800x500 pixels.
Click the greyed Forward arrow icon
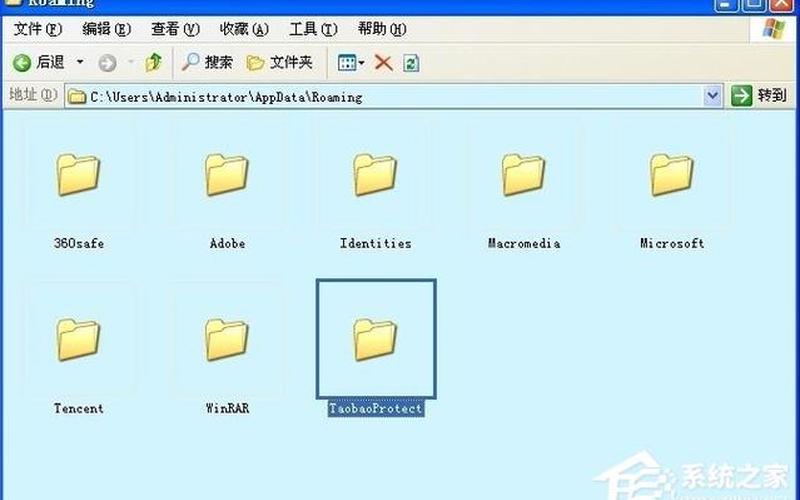click(107, 63)
